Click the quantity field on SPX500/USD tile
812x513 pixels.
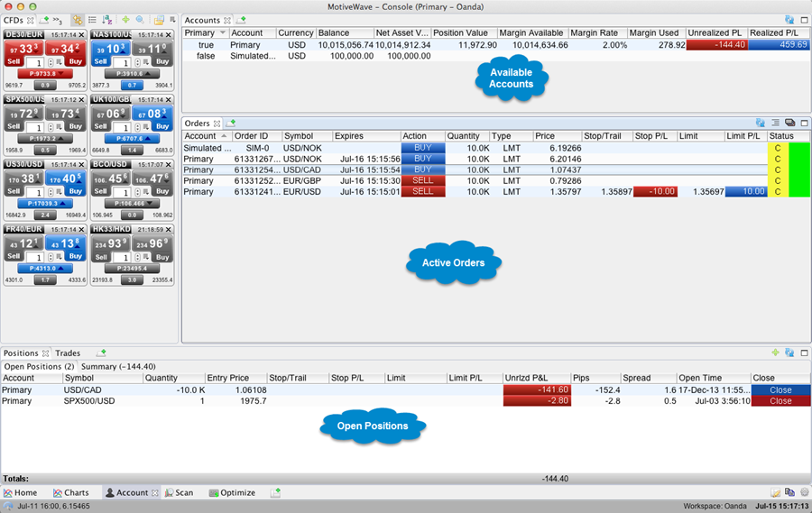(38, 126)
